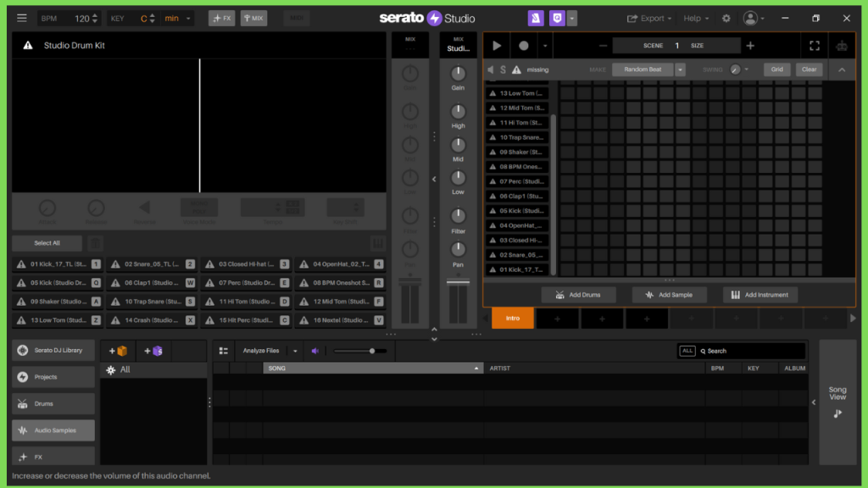Expand Song View with left chevron
868x488 pixels.
[x=814, y=402]
